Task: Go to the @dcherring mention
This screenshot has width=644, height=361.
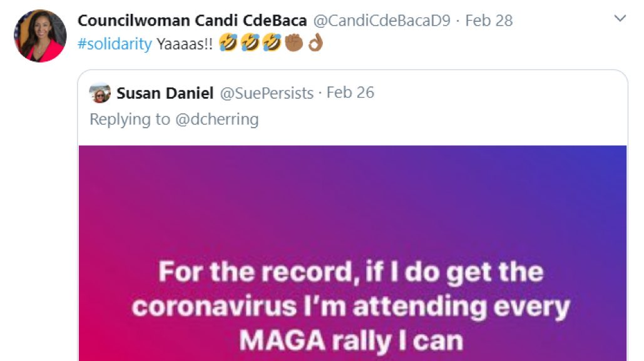Action: [x=217, y=119]
